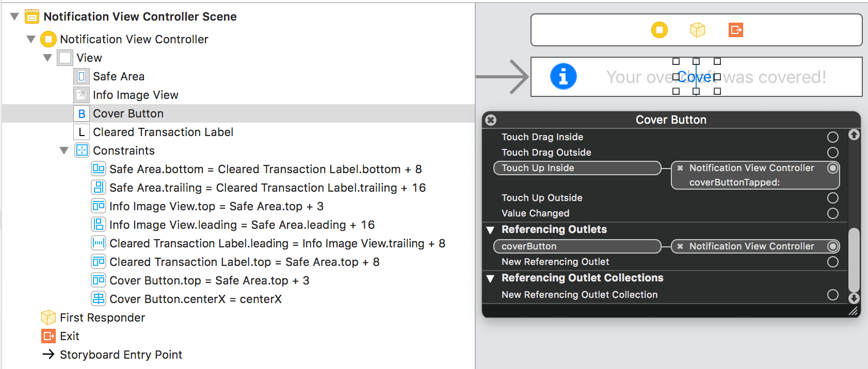Close the Cover Button connections popup
Image resolution: width=868 pixels, height=369 pixels.
click(x=491, y=120)
